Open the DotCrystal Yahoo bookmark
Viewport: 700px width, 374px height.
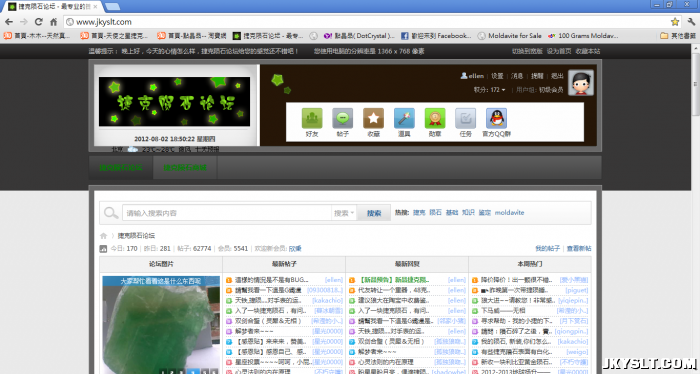(x=359, y=36)
